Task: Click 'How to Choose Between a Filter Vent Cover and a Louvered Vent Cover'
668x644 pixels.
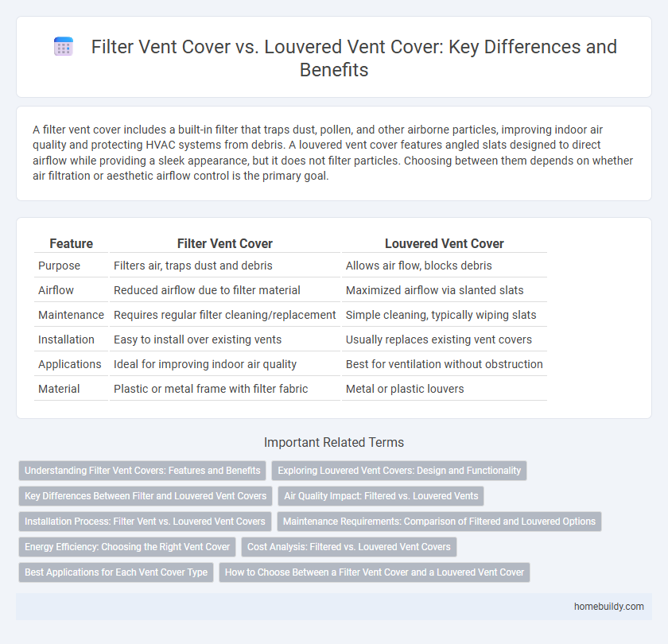Action: click(x=375, y=572)
